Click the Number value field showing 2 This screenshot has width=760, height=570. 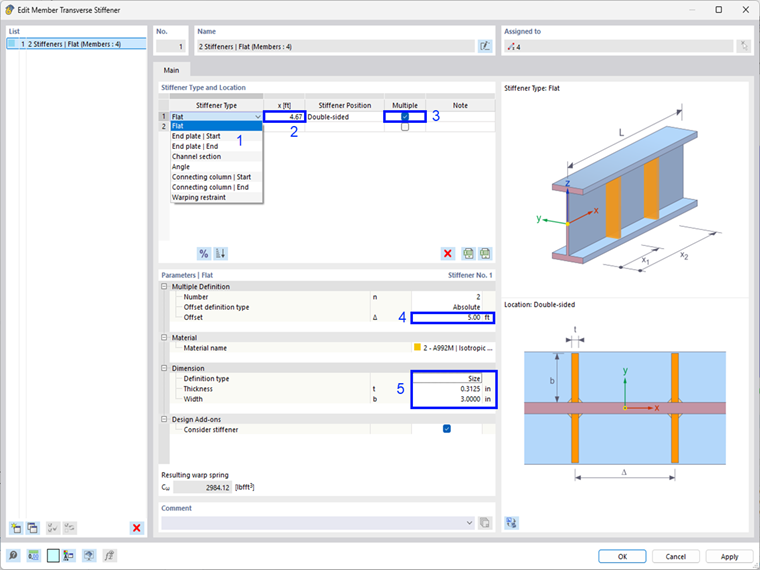click(447, 297)
